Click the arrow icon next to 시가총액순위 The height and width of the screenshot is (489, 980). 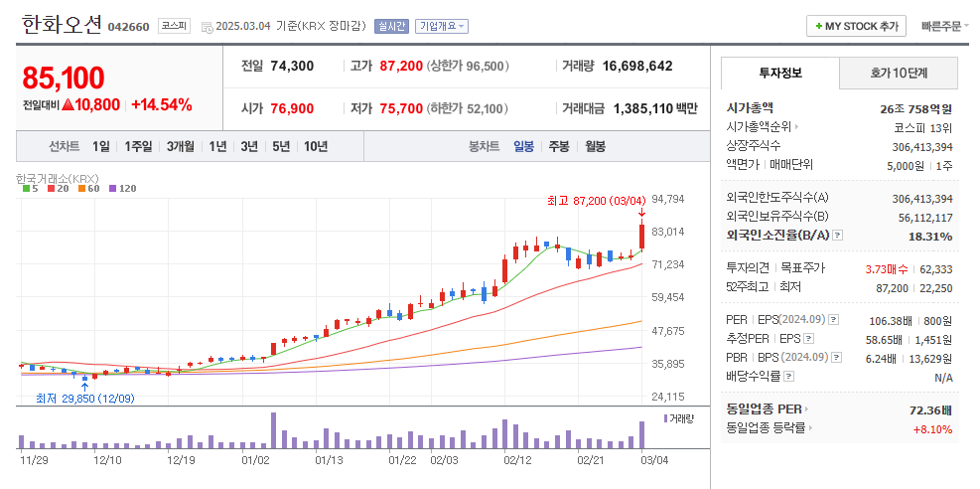pos(796,127)
